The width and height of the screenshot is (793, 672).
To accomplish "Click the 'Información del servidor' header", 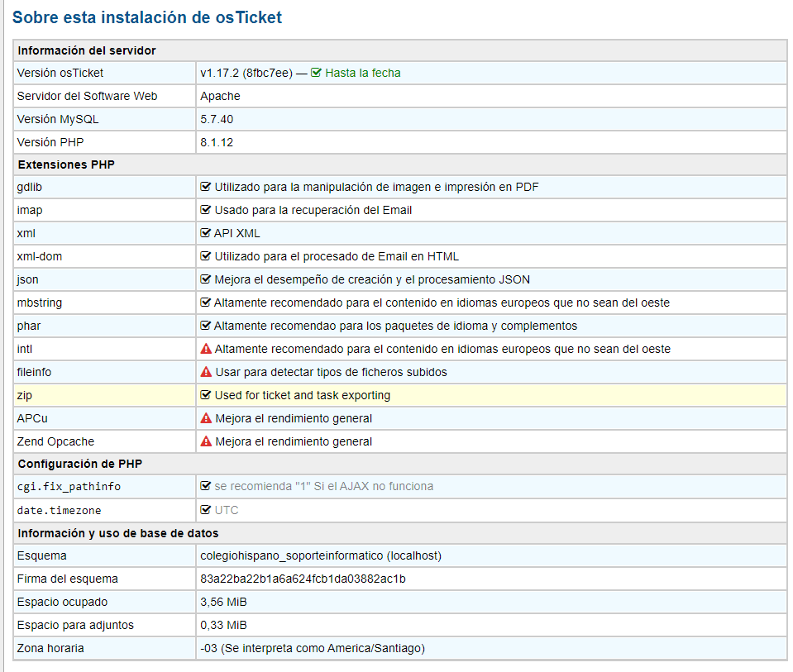I will coord(87,50).
